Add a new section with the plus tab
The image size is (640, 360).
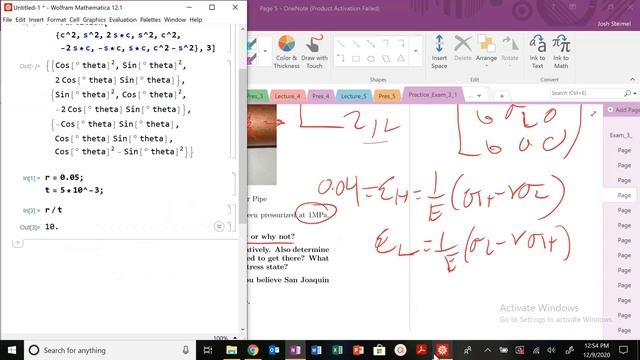click(502, 96)
